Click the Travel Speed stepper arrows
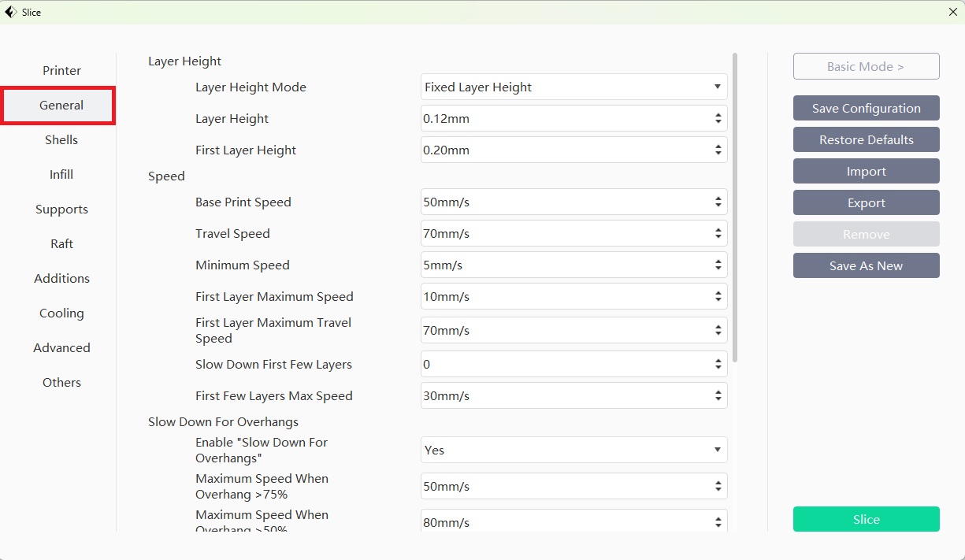The height and width of the screenshot is (560, 965). pyautogui.click(x=718, y=234)
